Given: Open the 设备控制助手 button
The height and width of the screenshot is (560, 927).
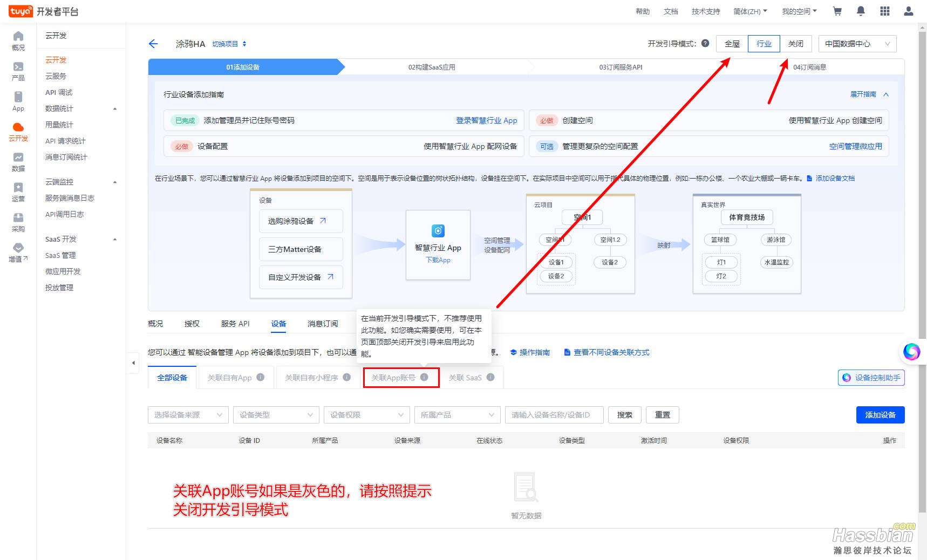Looking at the screenshot, I should (871, 378).
